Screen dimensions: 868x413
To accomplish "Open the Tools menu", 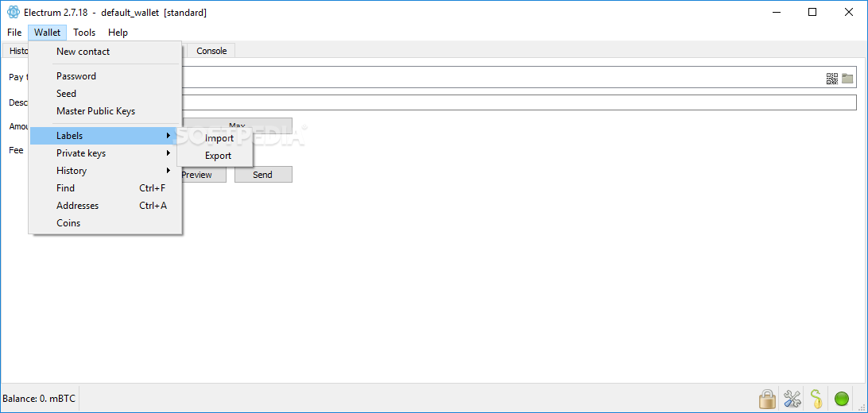I will (84, 33).
